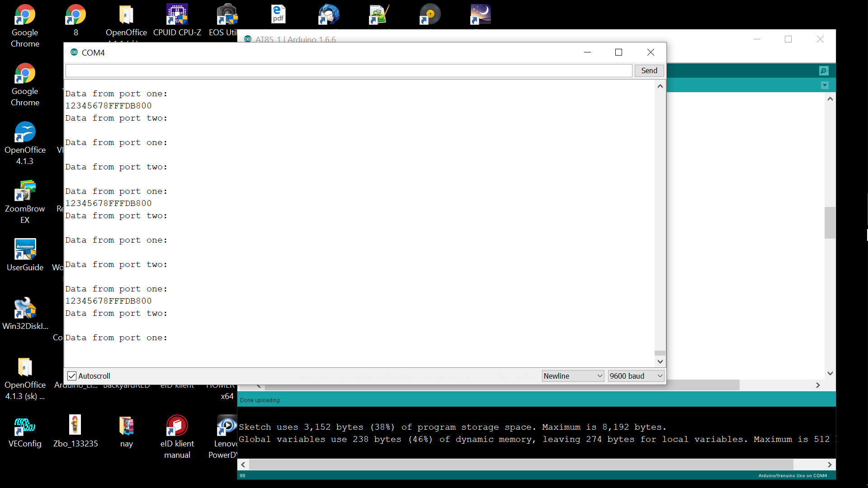The width and height of the screenshot is (868, 488).
Task: Click the Send button
Action: (649, 70)
